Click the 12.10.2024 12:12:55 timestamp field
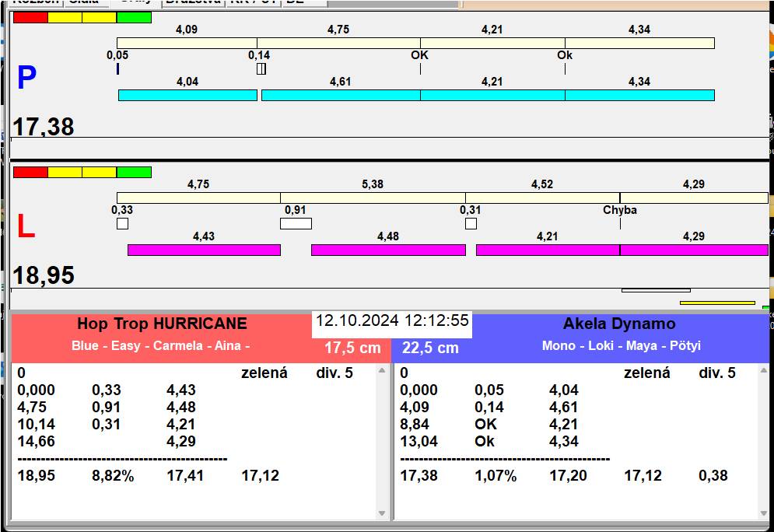This screenshot has height=532, width=774. [392, 321]
